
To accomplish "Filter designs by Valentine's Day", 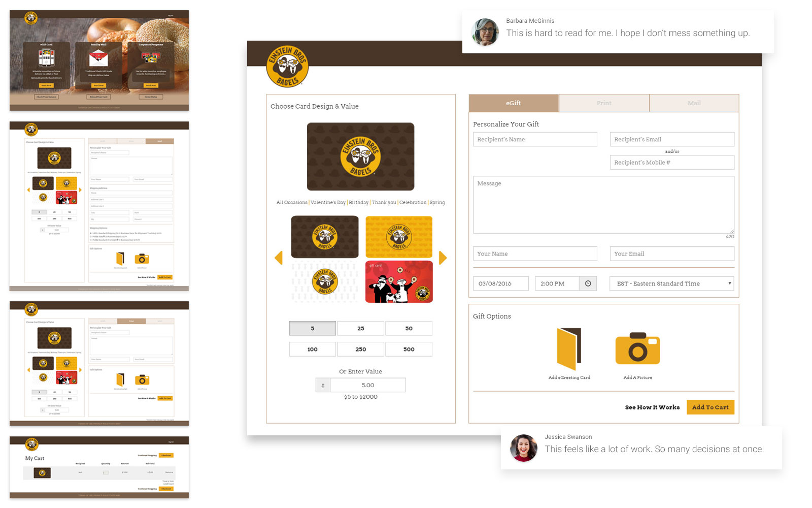I will click(x=328, y=203).
